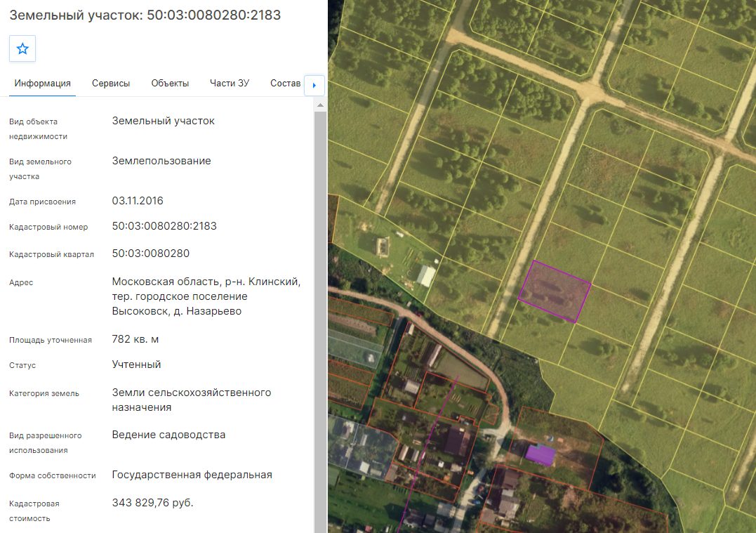
Task: Click the label Кадастровый квартал
Action: [x=51, y=254]
